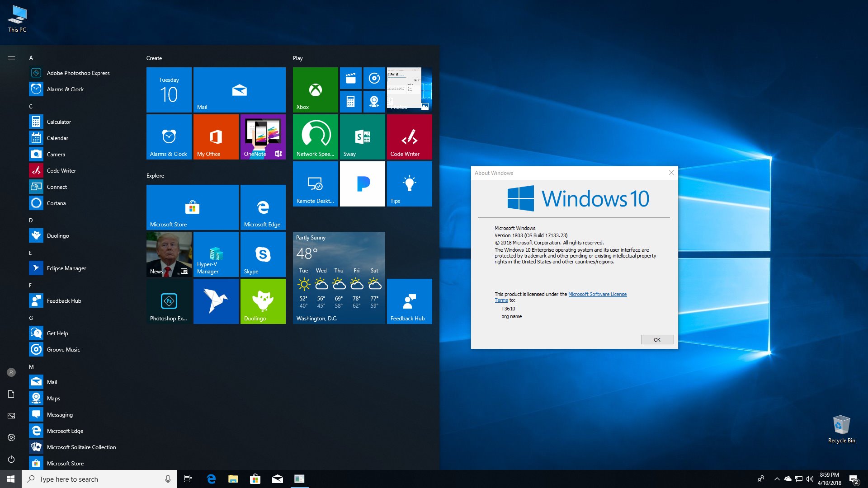The width and height of the screenshot is (868, 488).
Task: Click the Start button on the taskbar
Action: (x=11, y=479)
